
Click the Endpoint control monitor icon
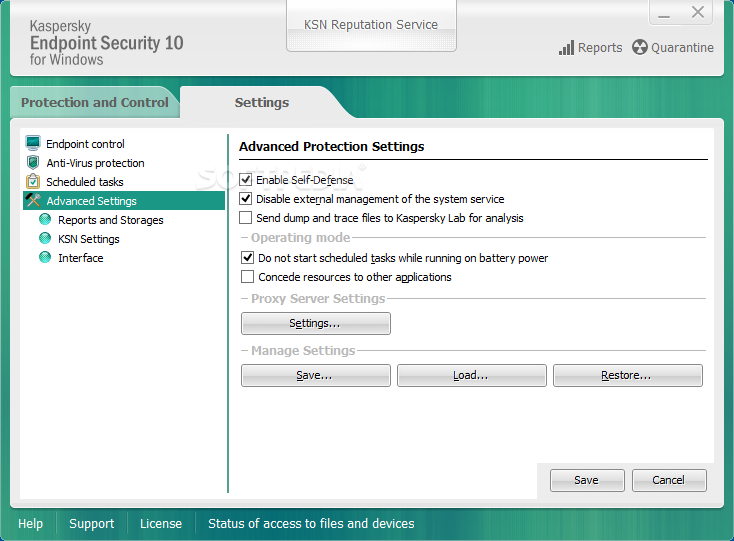click(x=33, y=143)
